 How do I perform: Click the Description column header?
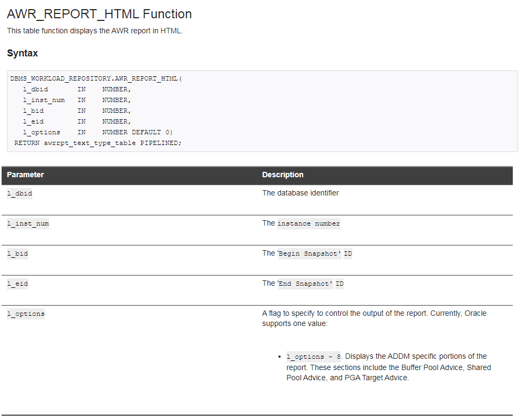click(x=283, y=175)
